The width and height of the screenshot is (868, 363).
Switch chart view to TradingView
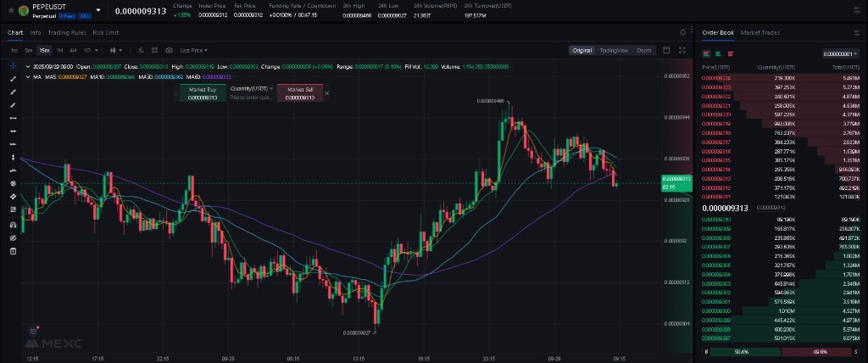click(614, 51)
